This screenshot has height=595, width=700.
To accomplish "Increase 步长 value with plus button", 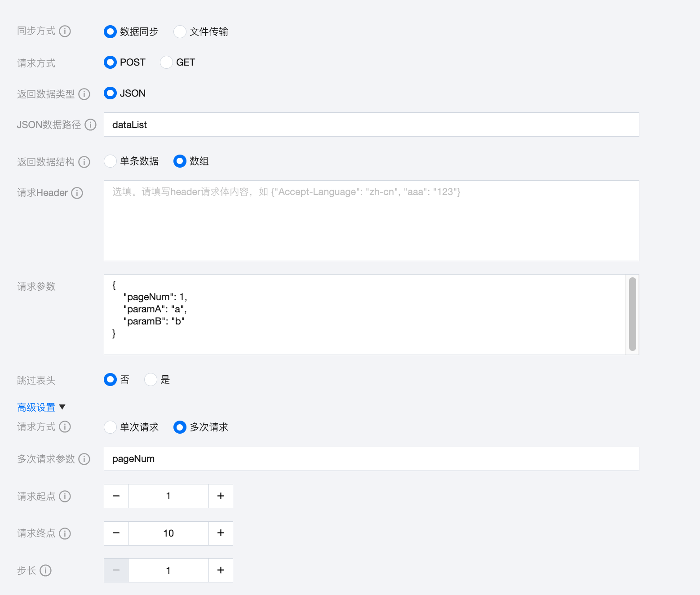I will [x=221, y=570].
